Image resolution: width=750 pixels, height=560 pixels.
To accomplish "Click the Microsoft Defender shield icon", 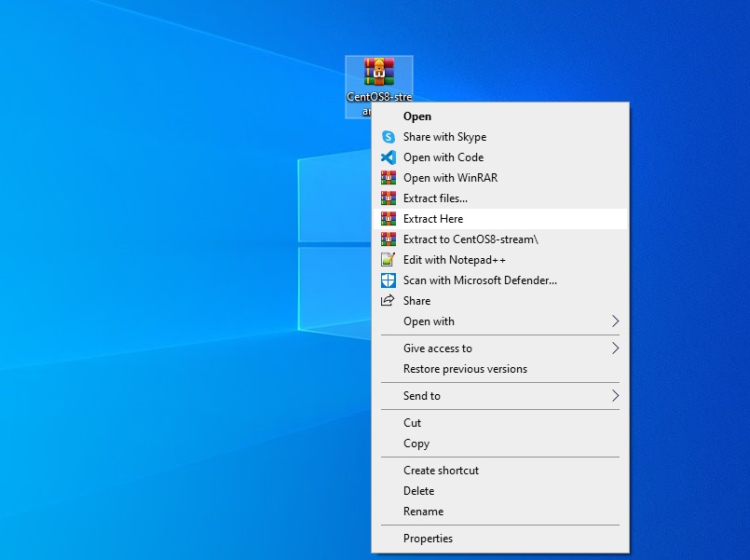I will tap(388, 280).
